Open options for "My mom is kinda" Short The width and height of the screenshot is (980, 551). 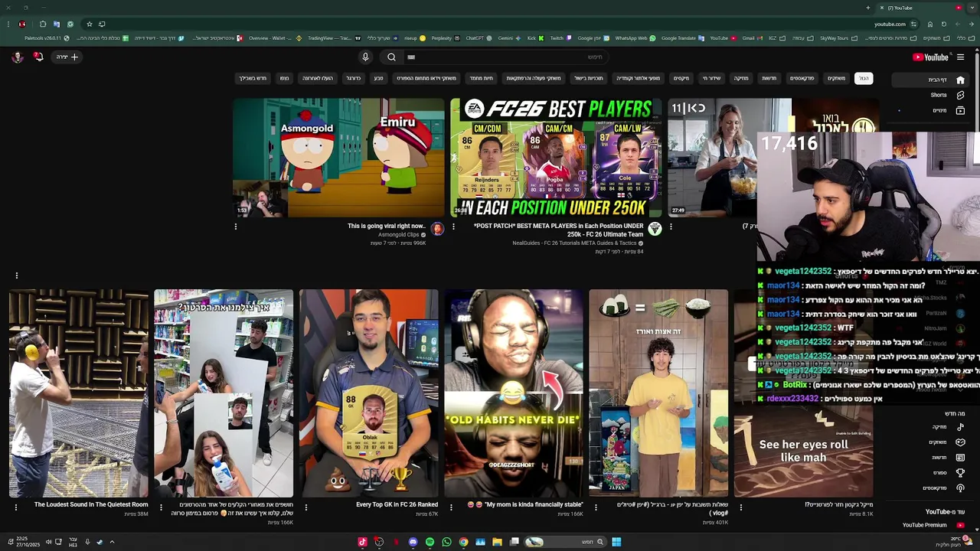[451, 507]
